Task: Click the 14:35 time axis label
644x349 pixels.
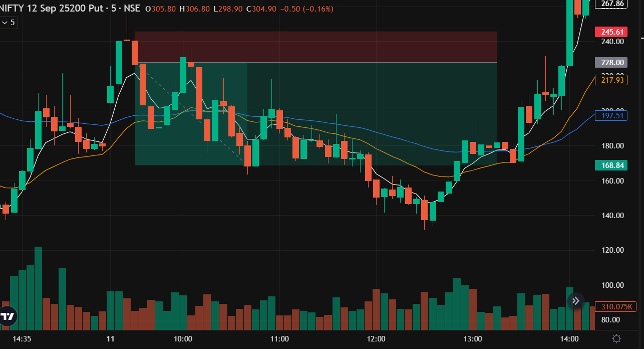Action: click(22, 339)
